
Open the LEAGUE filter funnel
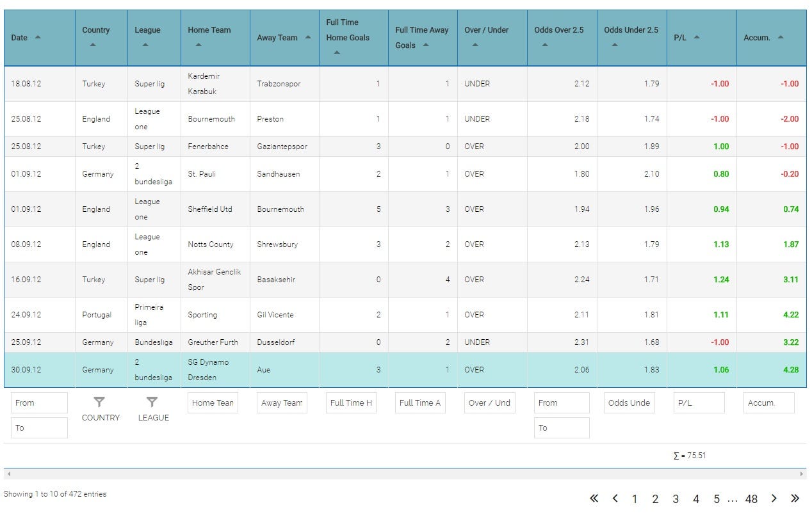pos(152,402)
